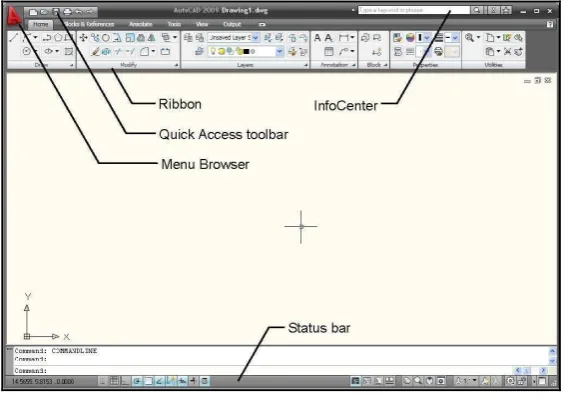Click New drawing in Quick Access toolbar

(33, 12)
